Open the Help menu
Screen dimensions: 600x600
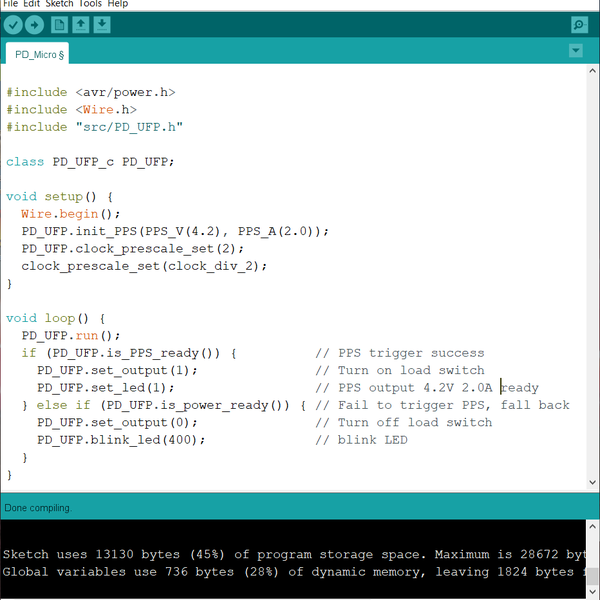point(118,4)
